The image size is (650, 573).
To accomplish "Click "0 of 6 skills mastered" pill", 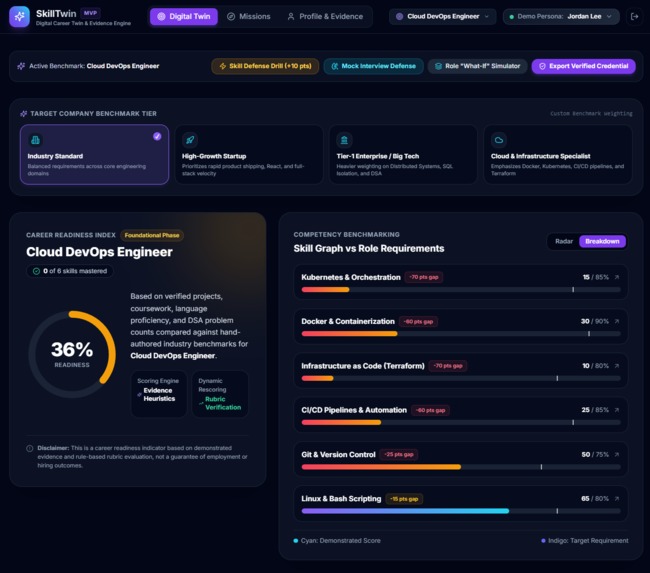I will tap(70, 271).
